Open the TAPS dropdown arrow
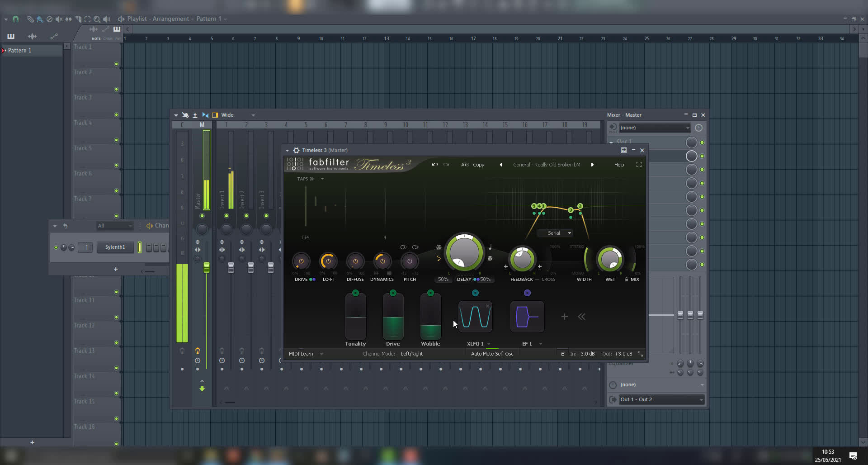The image size is (868, 465). [322, 179]
